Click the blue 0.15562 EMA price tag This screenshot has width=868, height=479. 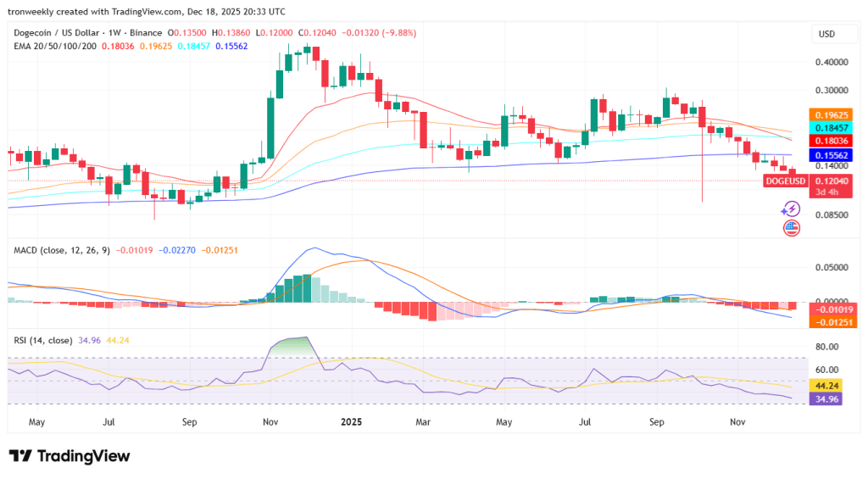832,156
